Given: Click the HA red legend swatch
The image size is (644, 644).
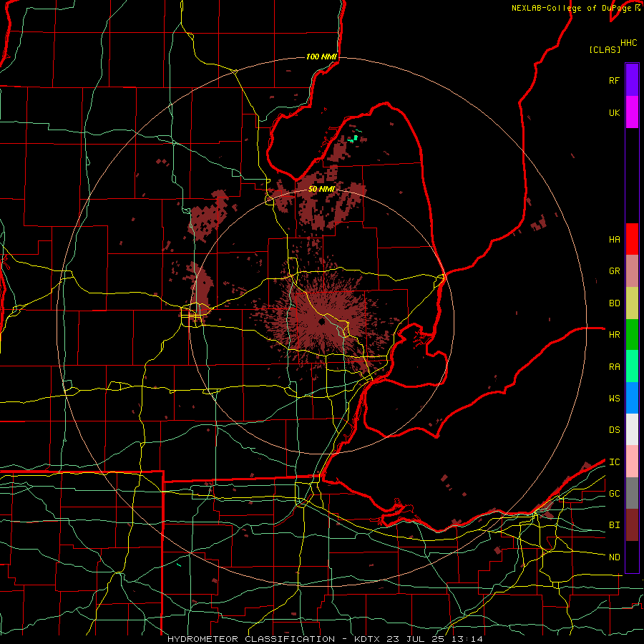Looking at the screenshot, I should (x=632, y=239).
